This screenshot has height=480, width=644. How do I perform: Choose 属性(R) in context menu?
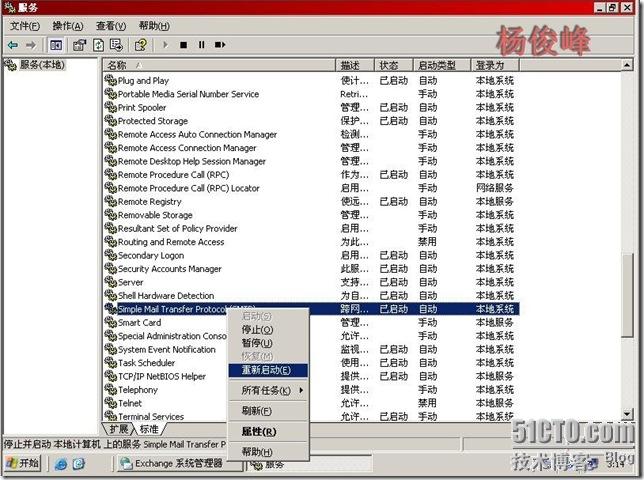[x=268, y=432]
